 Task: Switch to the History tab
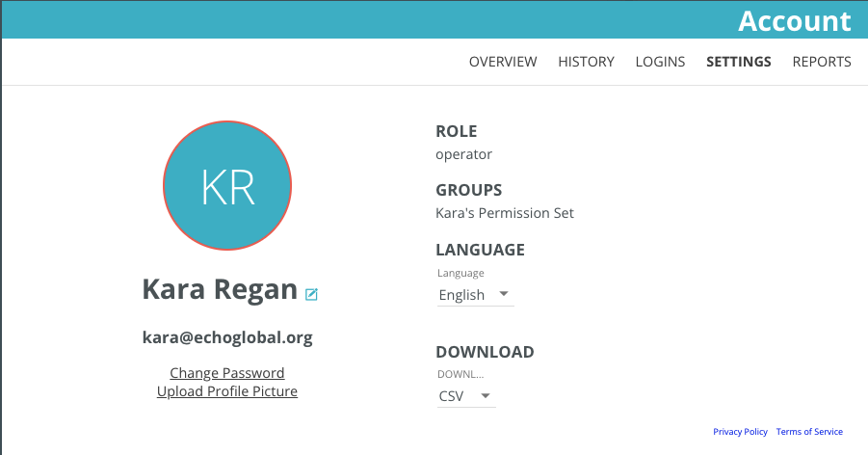point(586,62)
